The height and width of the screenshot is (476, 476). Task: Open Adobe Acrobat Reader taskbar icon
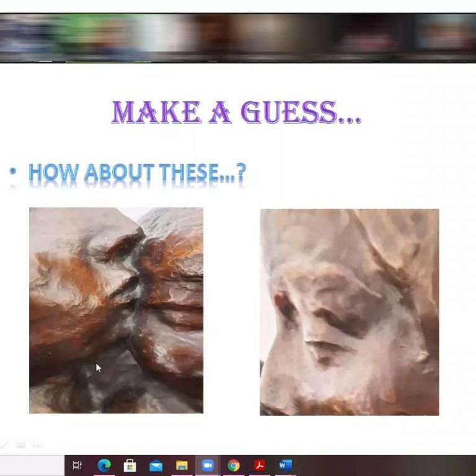coord(260,465)
